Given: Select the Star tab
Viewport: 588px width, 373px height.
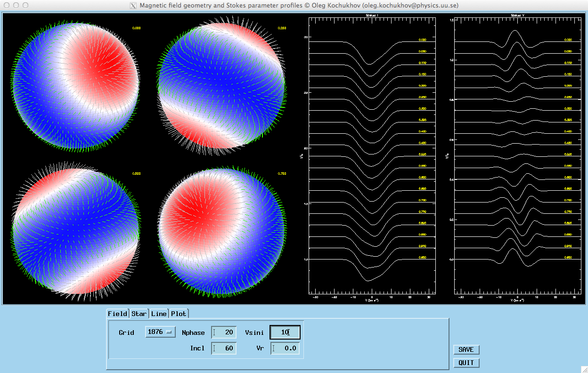Looking at the screenshot, I should (x=139, y=314).
